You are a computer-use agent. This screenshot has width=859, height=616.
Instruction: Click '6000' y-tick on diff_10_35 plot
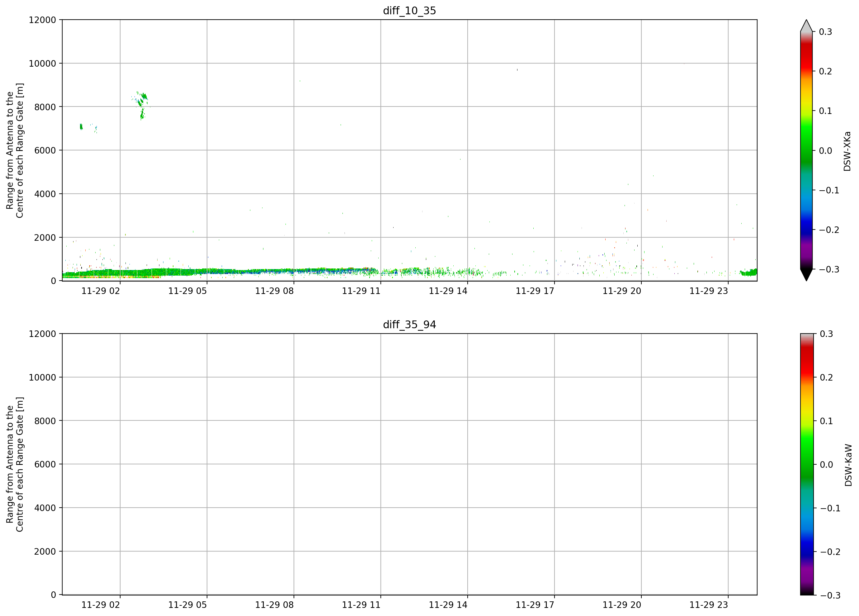[x=45, y=150]
